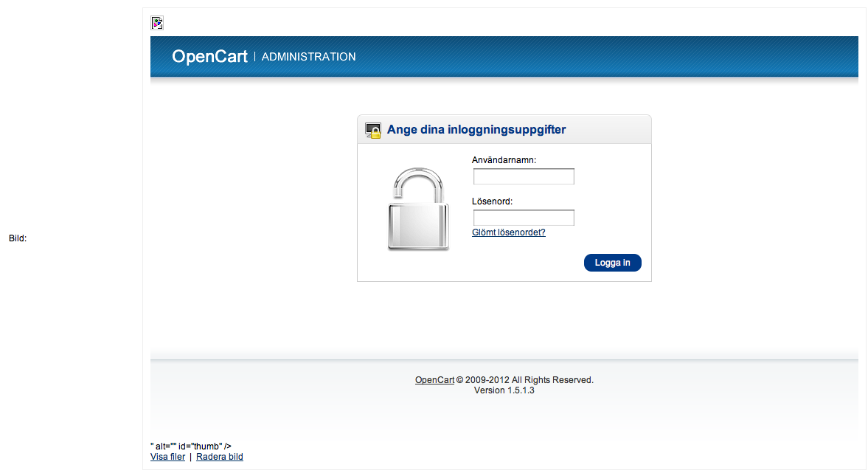
Task: Open the OpenCart footer link
Action: coord(434,380)
